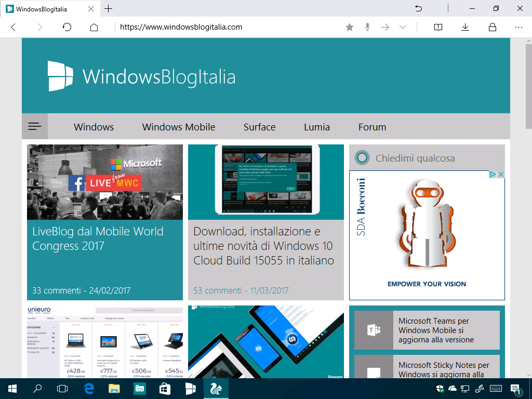
Task: Open the downloads panel
Action: [x=465, y=27]
